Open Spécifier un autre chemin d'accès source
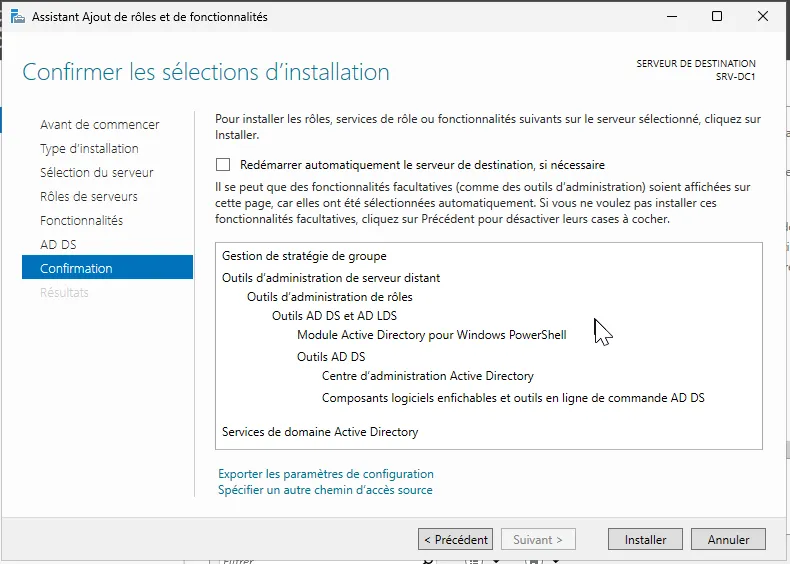Screen dimensions: 790x564 [x=325, y=490]
